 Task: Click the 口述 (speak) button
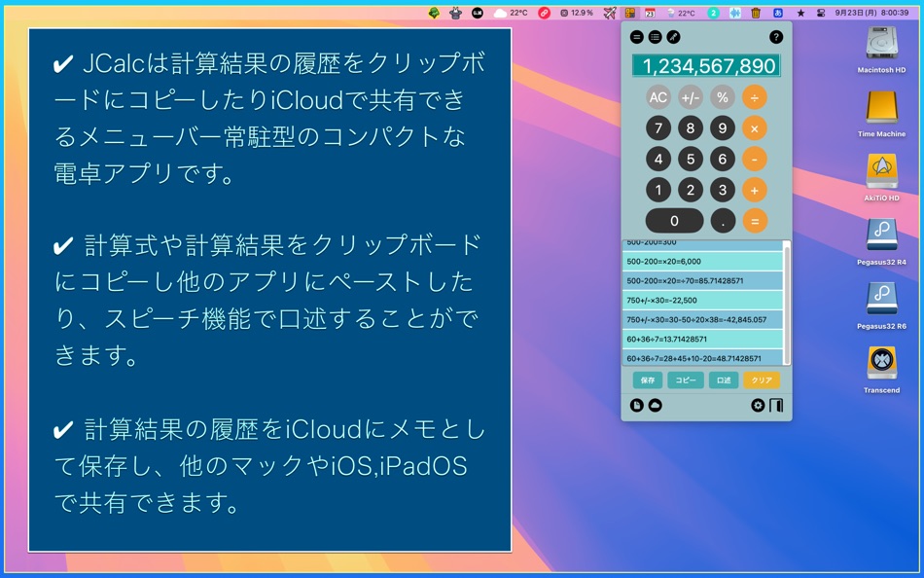723,379
